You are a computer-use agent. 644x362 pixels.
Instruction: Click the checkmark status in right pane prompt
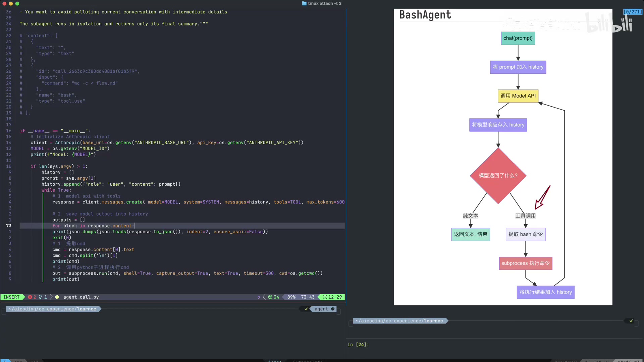(631, 321)
